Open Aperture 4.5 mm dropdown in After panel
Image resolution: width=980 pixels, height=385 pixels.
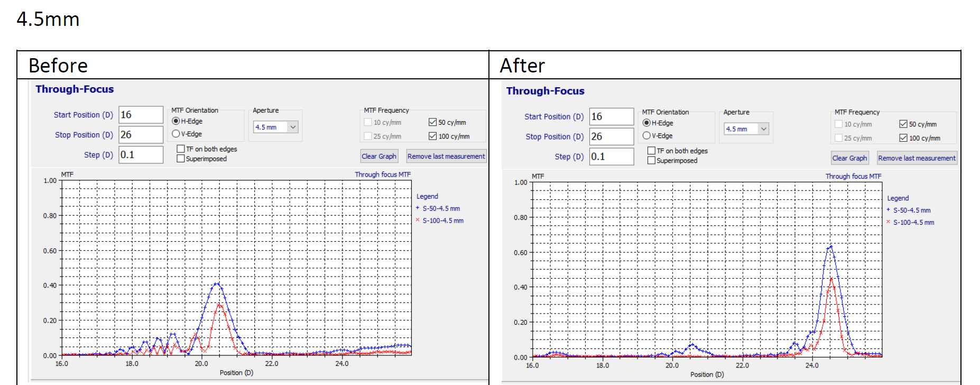(763, 129)
